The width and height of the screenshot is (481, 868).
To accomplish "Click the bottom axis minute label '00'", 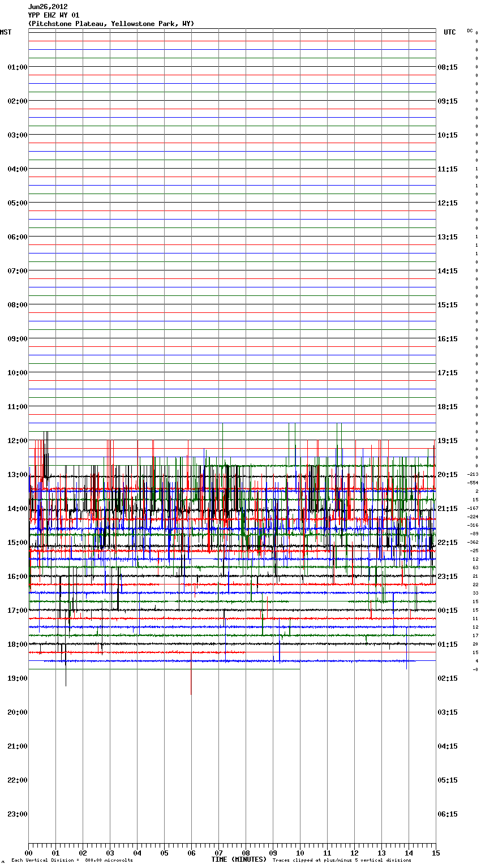I will 28,853.
